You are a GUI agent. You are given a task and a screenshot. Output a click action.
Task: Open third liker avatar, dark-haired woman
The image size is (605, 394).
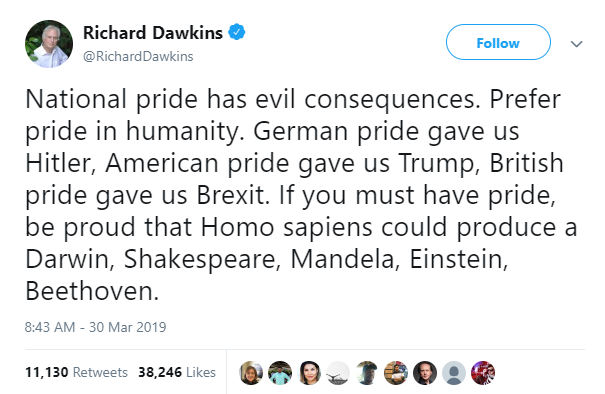pos(309,373)
